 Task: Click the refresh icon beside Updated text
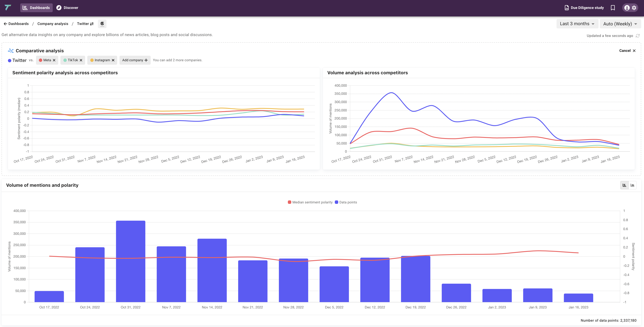tap(638, 36)
